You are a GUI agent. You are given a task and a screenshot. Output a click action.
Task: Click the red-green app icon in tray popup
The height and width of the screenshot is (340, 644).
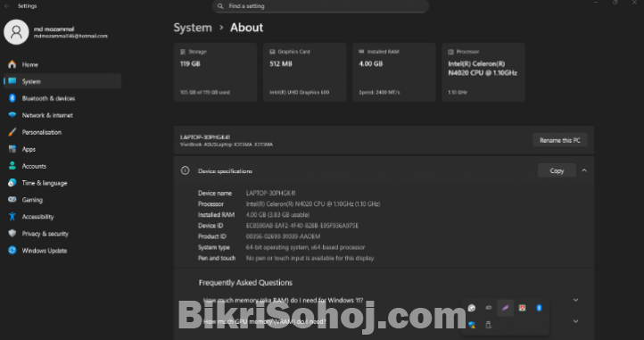(x=522, y=308)
